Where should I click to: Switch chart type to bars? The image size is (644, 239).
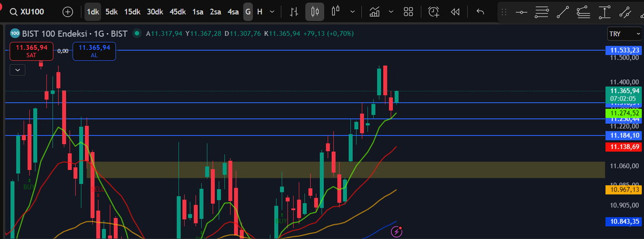click(293, 11)
